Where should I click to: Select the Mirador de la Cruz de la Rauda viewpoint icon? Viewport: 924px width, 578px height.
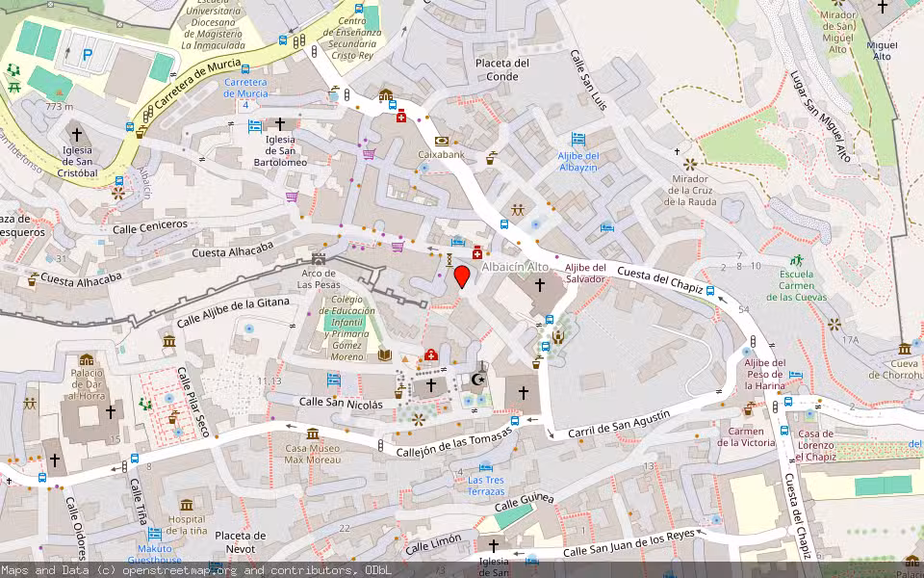click(x=690, y=165)
